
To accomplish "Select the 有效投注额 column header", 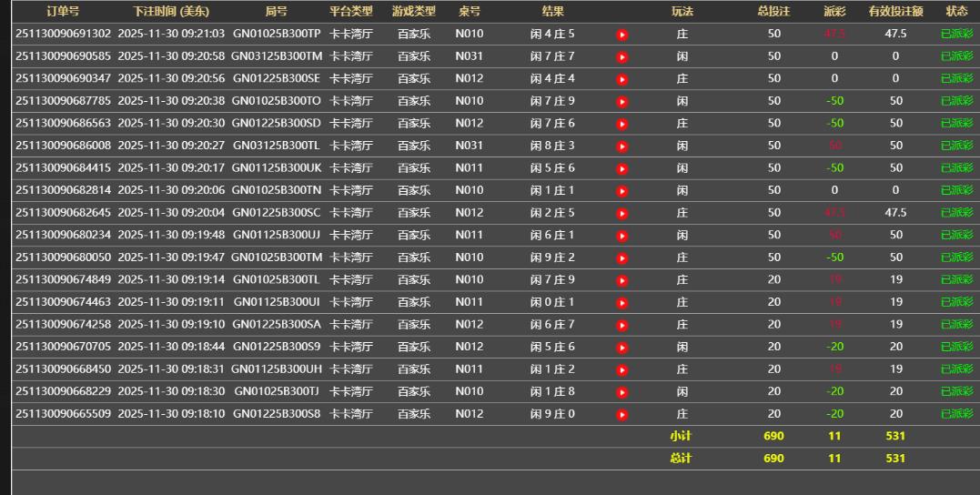I will pos(895,12).
